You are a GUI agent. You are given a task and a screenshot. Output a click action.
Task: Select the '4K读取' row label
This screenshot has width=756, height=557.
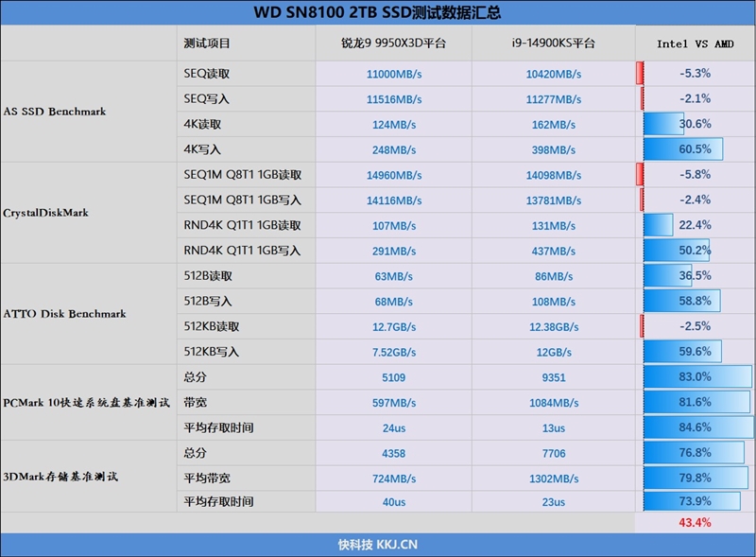[202, 124]
